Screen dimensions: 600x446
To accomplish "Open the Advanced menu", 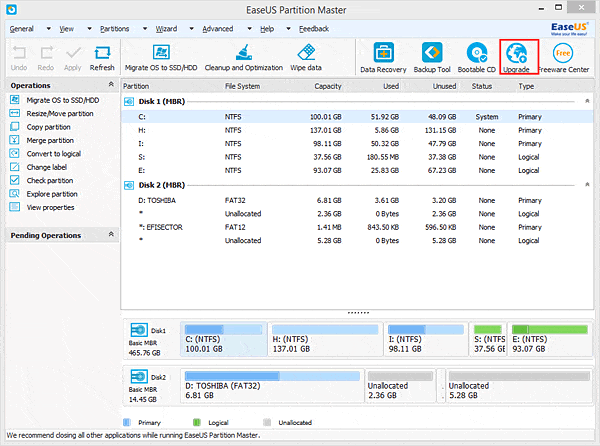I will point(218,29).
